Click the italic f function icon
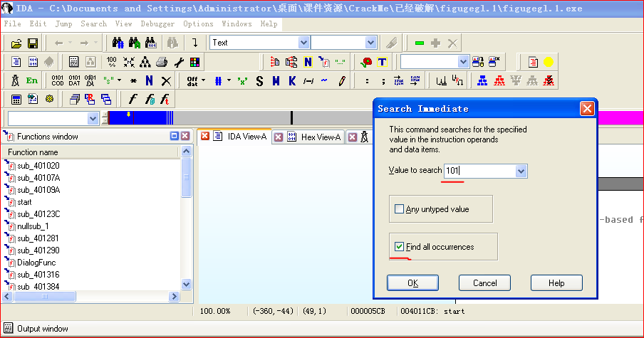The image size is (644, 338). click(x=133, y=100)
